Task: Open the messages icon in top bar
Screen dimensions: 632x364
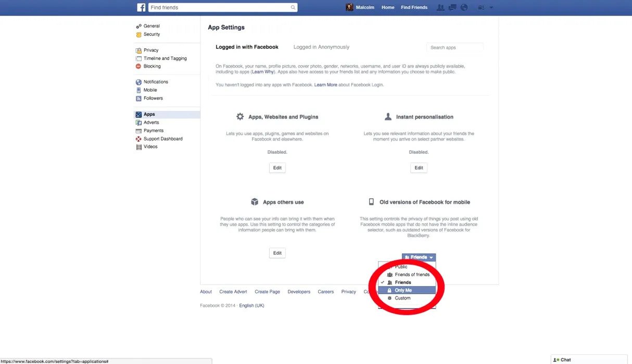Action: [x=452, y=8]
